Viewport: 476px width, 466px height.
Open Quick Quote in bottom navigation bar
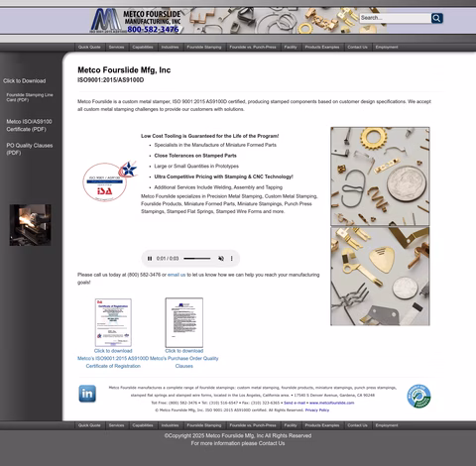(x=89, y=425)
